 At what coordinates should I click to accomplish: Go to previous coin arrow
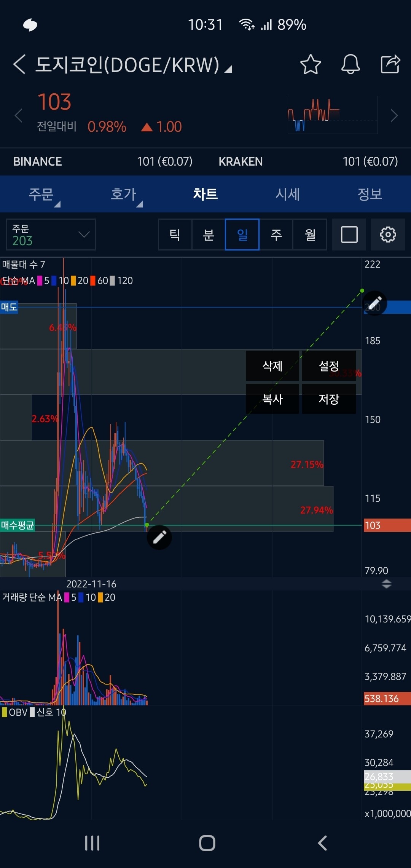(18, 115)
